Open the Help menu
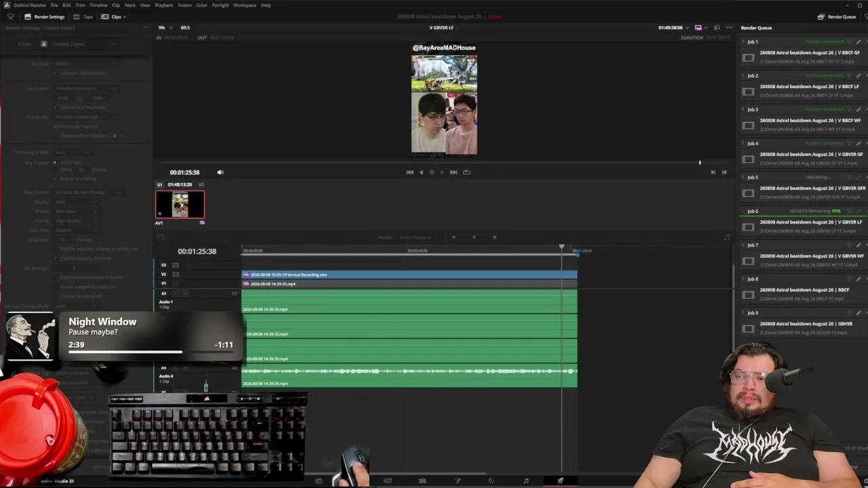Image resolution: width=868 pixels, height=488 pixels. [266, 5]
